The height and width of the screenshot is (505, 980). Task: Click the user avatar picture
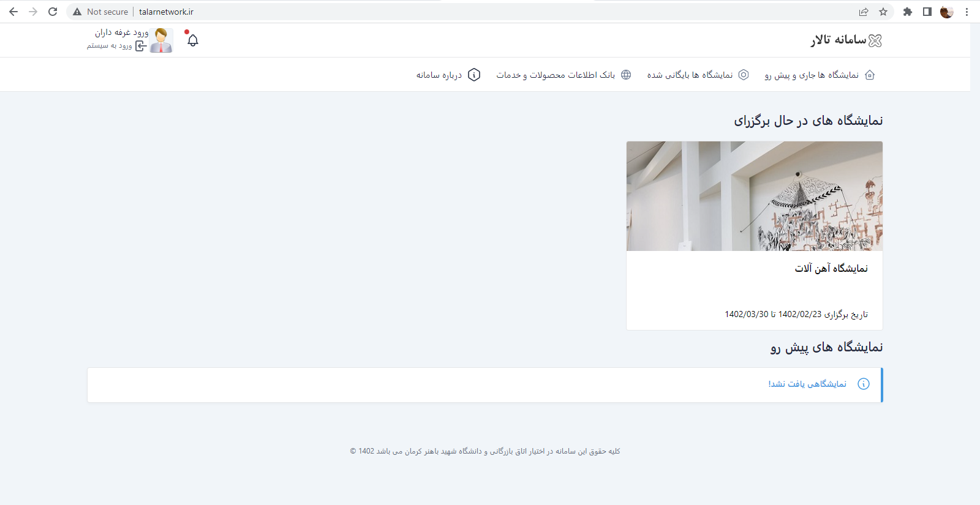[161, 40]
